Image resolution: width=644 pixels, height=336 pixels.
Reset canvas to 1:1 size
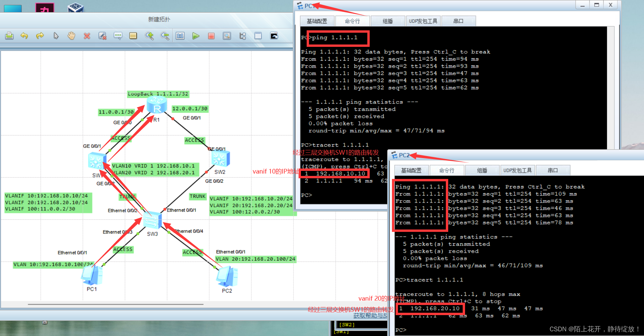[x=180, y=36]
